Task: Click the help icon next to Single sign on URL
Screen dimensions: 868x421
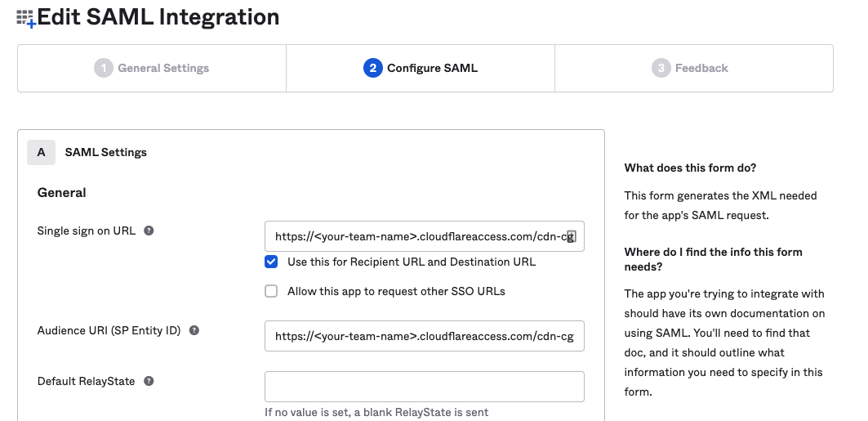Action: pos(149,231)
